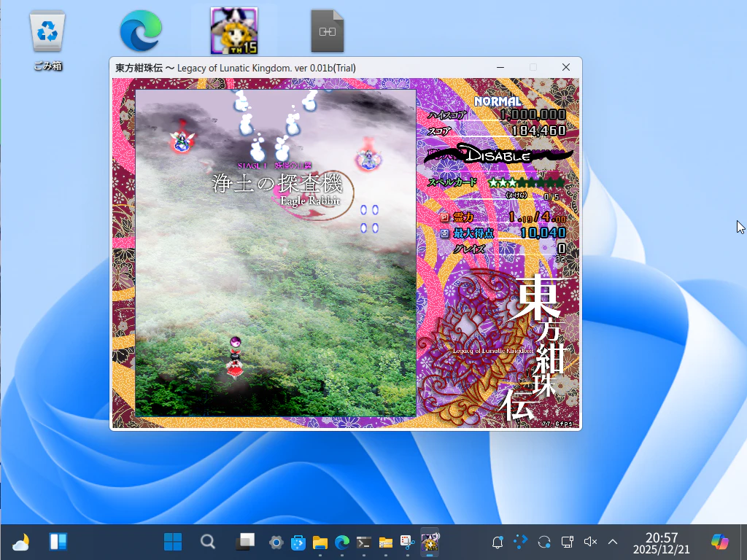
Task: Minimize the Legacy of Lunatic Kingdom window
Action: click(x=500, y=67)
